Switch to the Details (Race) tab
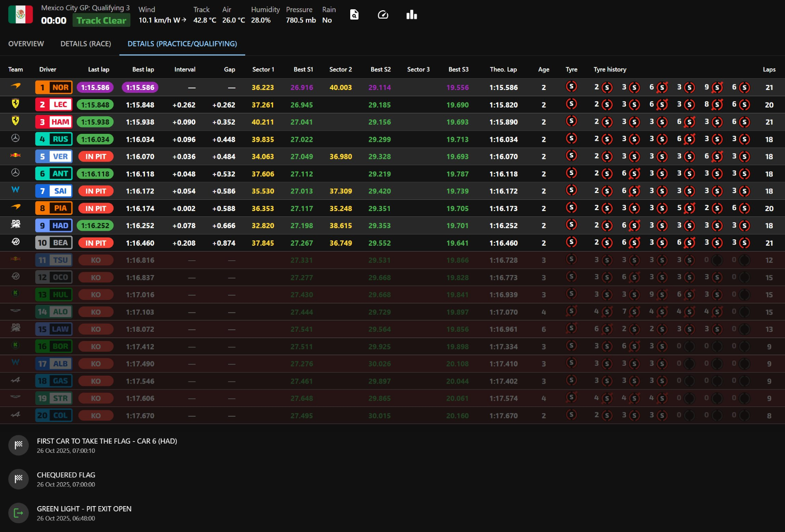Screen dimensions: 785x532 pos(85,44)
